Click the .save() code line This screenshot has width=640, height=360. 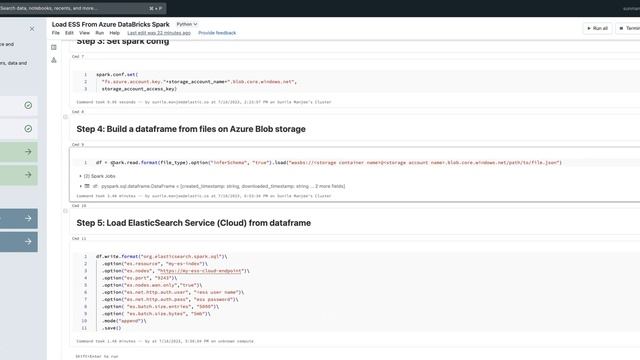[x=111, y=328]
